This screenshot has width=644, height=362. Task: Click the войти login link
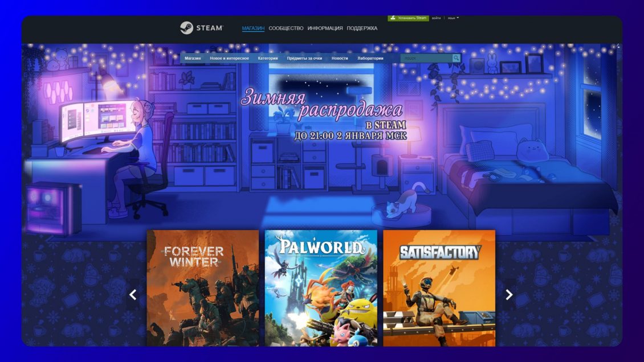[x=436, y=18]
